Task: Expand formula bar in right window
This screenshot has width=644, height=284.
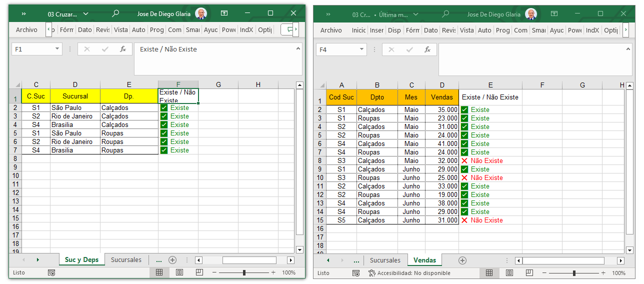Action: point(628,49)
